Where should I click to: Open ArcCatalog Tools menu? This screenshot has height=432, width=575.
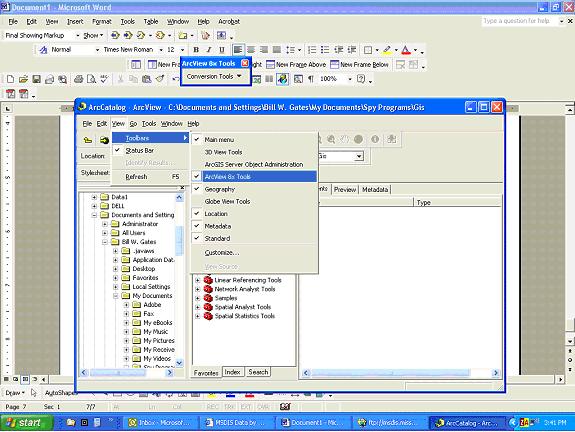pos(149,124)
